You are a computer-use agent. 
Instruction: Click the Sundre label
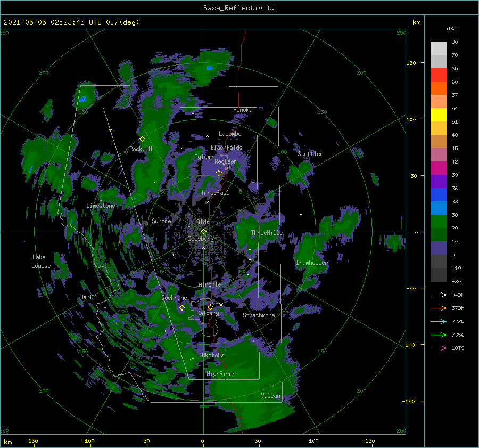(161, 221)
